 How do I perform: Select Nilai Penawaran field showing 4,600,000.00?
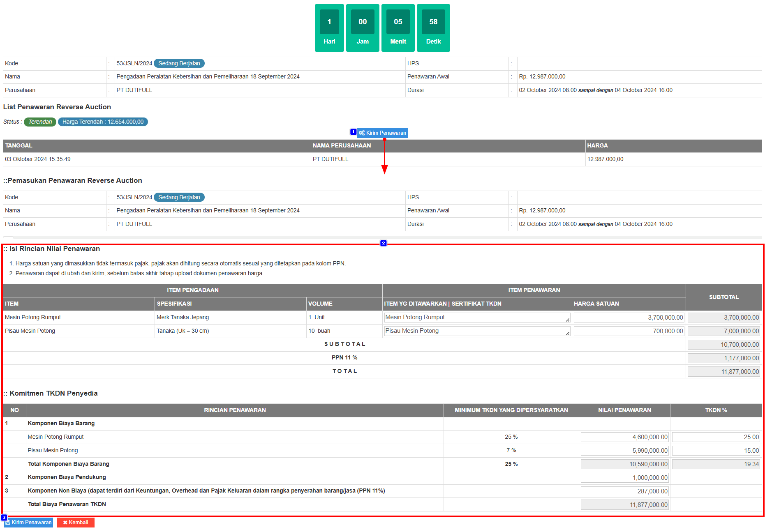[x=624, y=438]
